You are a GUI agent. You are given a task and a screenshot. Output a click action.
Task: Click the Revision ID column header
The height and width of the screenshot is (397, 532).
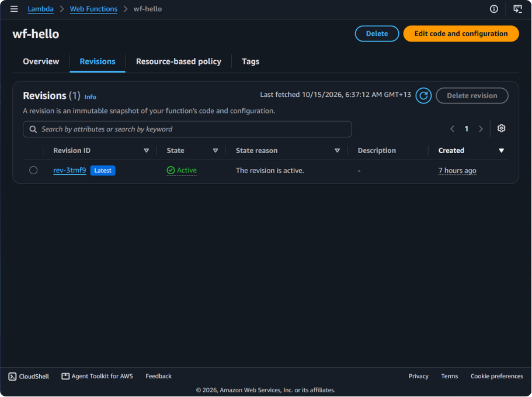(x=72, y=150)
